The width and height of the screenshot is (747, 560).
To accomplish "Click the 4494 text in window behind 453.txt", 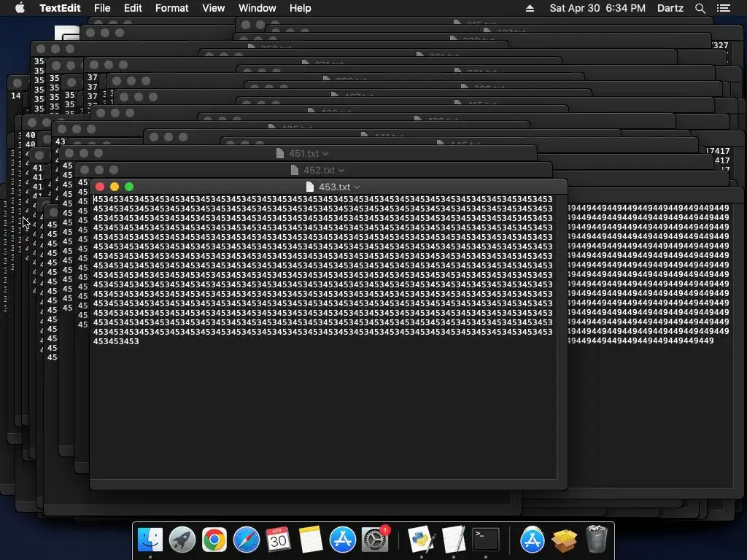I will pyautogui.click(x=649, y=274).
